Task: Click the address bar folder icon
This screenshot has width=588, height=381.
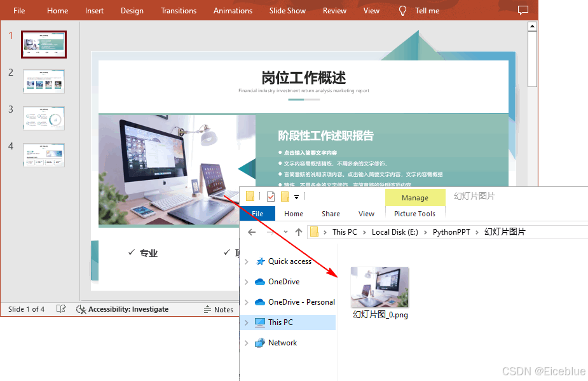Action: [x=314, y=232]
